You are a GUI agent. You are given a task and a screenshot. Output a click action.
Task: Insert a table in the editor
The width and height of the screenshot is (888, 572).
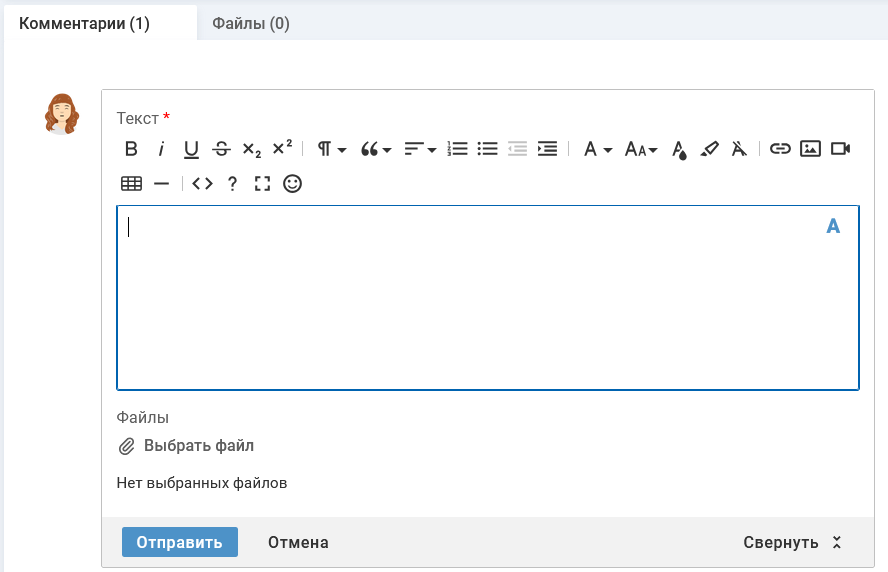click(x=131, y=183)
